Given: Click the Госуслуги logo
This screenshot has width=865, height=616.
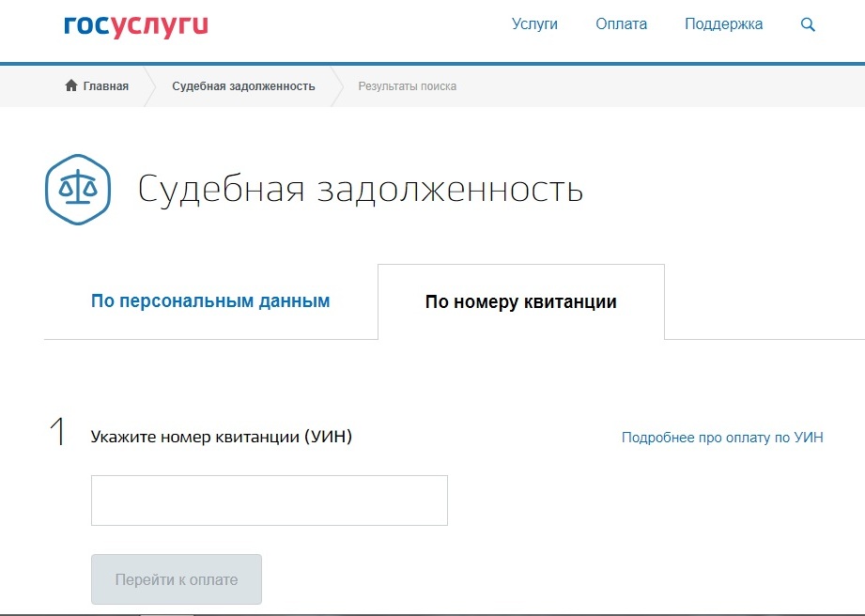Looking at the screenshot, I should (136, 25).
